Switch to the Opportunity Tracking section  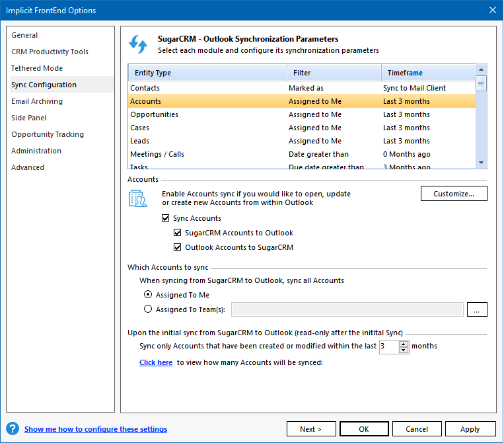point(48,134)
